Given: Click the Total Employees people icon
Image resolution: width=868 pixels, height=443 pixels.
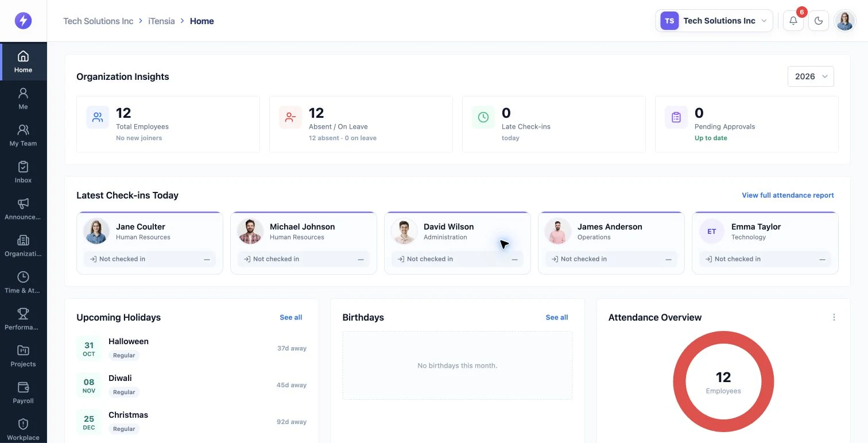Looking at the screenshot, I should pos(98,117).
